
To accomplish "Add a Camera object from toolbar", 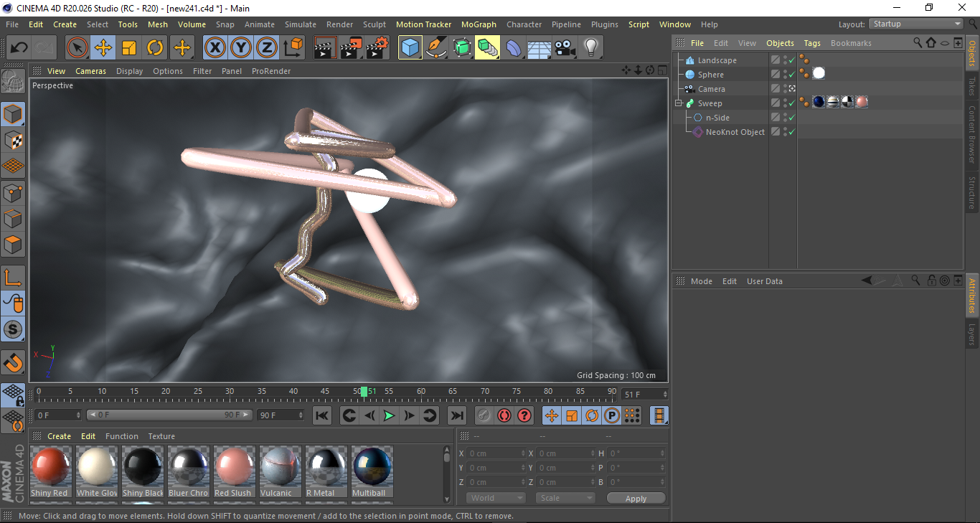I will click(x=565, y=48).
